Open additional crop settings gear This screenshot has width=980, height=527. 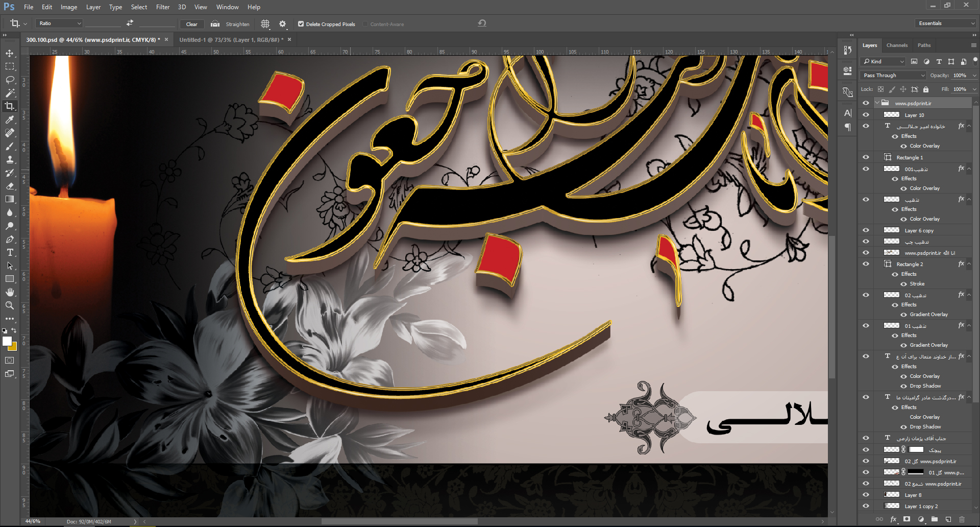pyautogui.click(x=282, y=24)
